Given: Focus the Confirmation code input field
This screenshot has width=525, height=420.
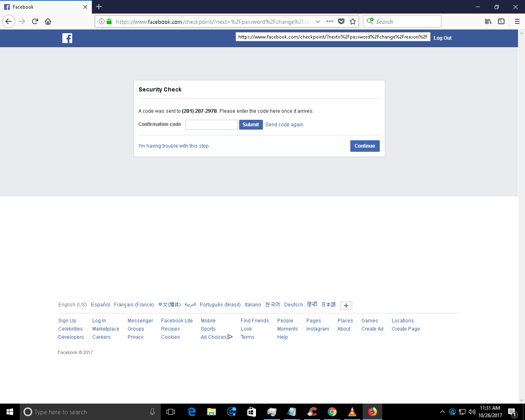Looking at the screenshot, I should tap(212, 125).
